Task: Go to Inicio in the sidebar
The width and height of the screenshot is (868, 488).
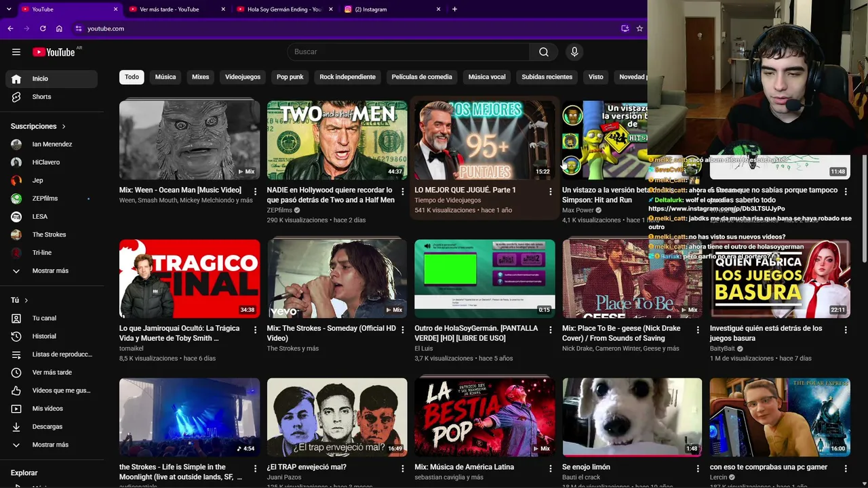Action: click(52, 79)
